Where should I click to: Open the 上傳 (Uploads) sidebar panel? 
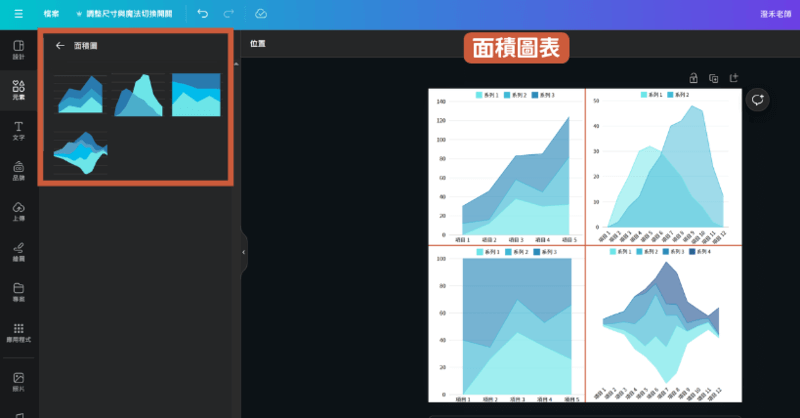click(x=18, y=211)
